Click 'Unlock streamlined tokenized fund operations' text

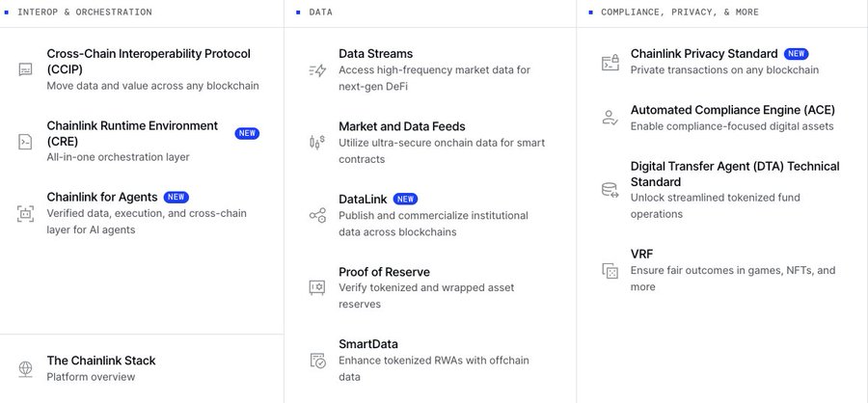(716, 206)
